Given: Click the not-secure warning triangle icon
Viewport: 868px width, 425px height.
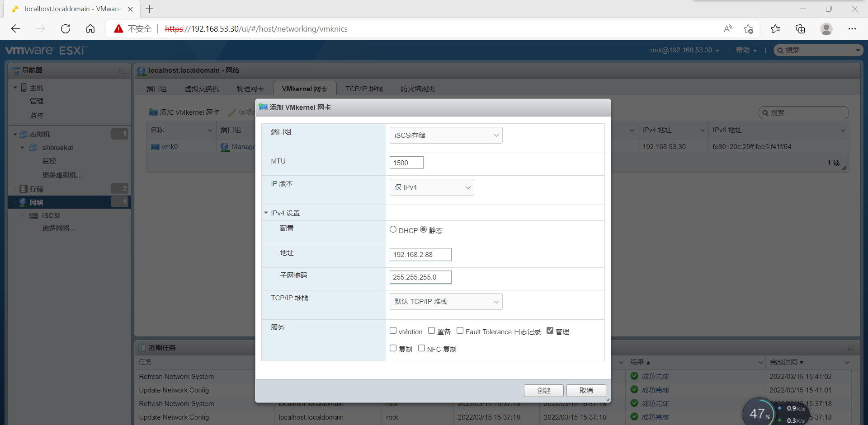Looking at the screenshot, I should (x=118, y=29).
